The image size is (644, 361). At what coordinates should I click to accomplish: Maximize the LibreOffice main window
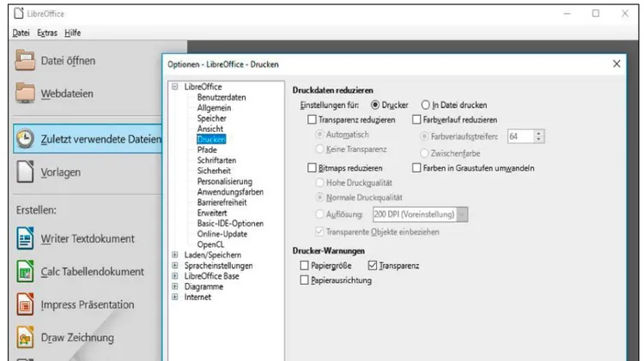(x=596, y=14)
